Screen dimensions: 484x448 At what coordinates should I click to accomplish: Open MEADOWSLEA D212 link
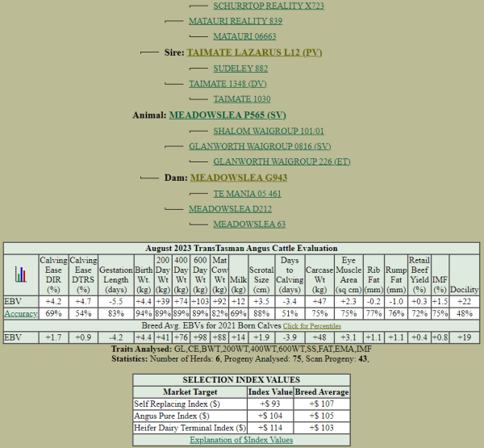click(230, 209)
